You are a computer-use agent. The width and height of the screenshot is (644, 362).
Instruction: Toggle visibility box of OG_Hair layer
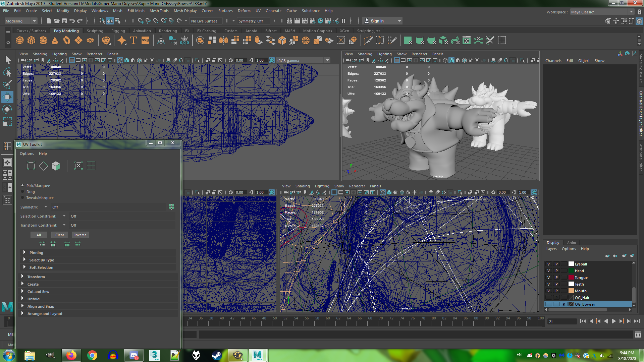click(549, 298)
